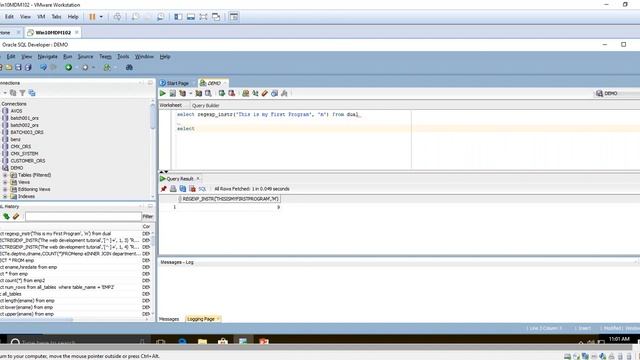The height and width of the screenshot is (360, 640).
Task: Select the CMX_SYSTEM connection
Action: coord(24,153)
